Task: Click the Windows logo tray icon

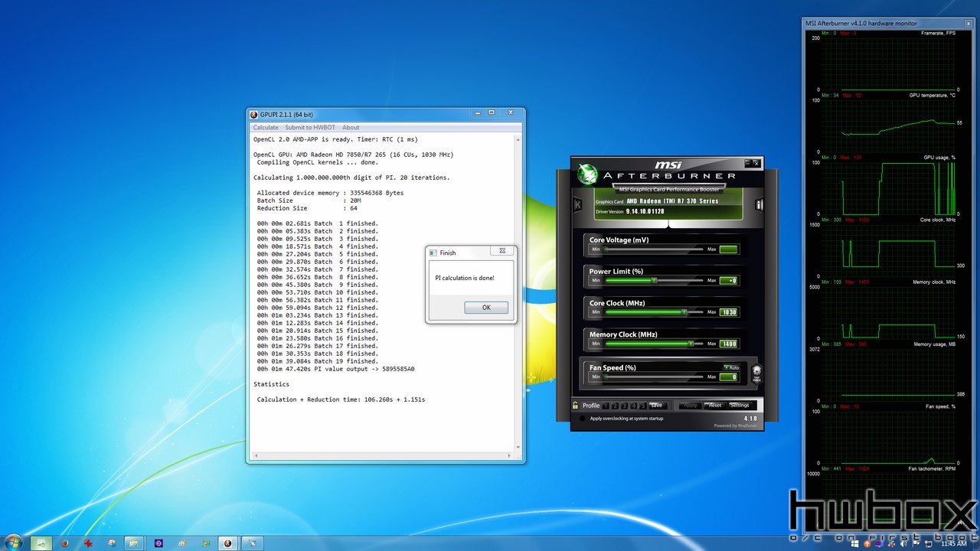Action: point(855,543)
